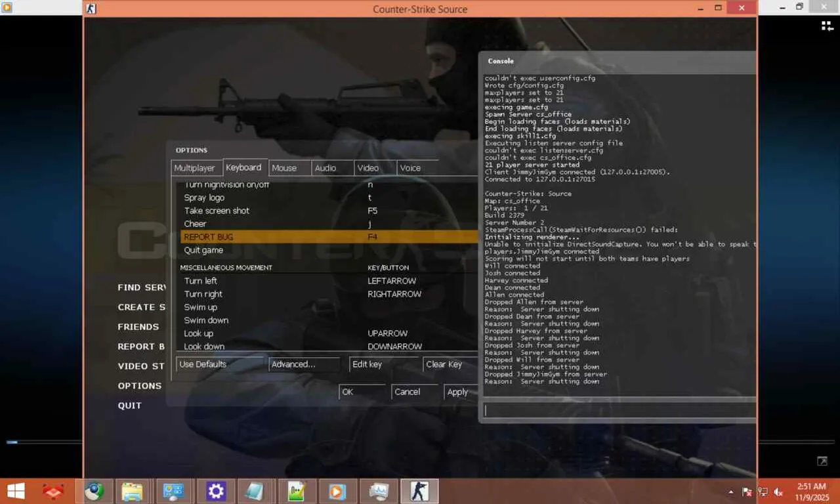Select the Keyboard options tab
The width and height of the screenshot is (840, 504).
pos(243,167)
